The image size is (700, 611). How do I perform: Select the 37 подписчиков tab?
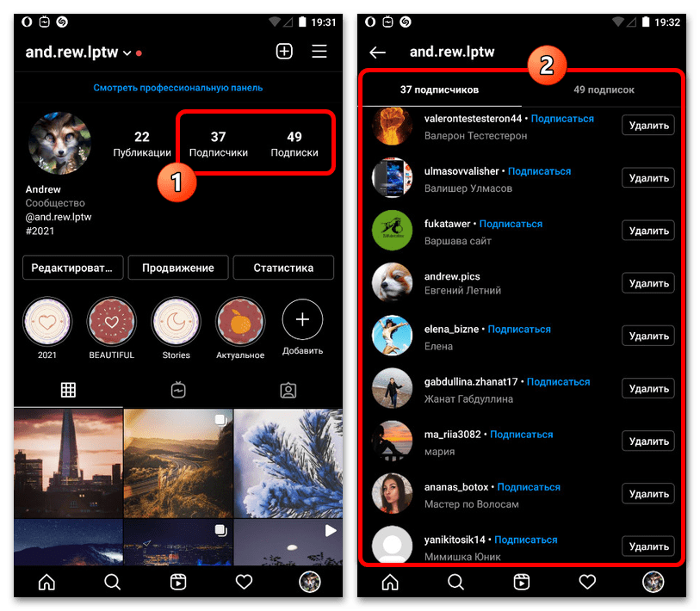[439, 89]
